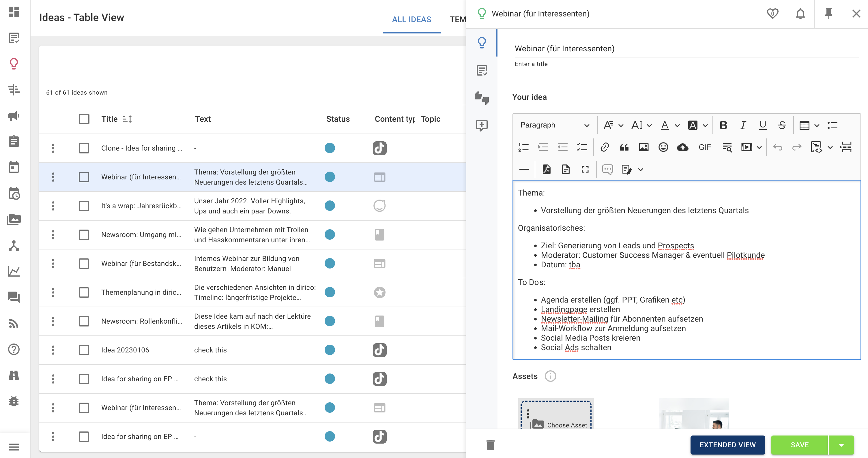Open the analytics chart sidebar icon
This screenshot has height=458, width=868.
tap(14, 271)
